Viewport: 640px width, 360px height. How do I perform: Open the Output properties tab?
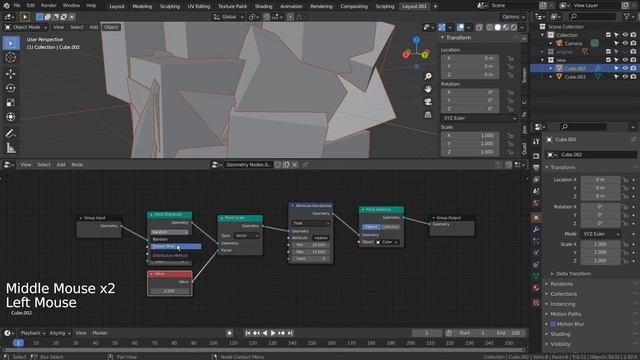tap(536, 168)
